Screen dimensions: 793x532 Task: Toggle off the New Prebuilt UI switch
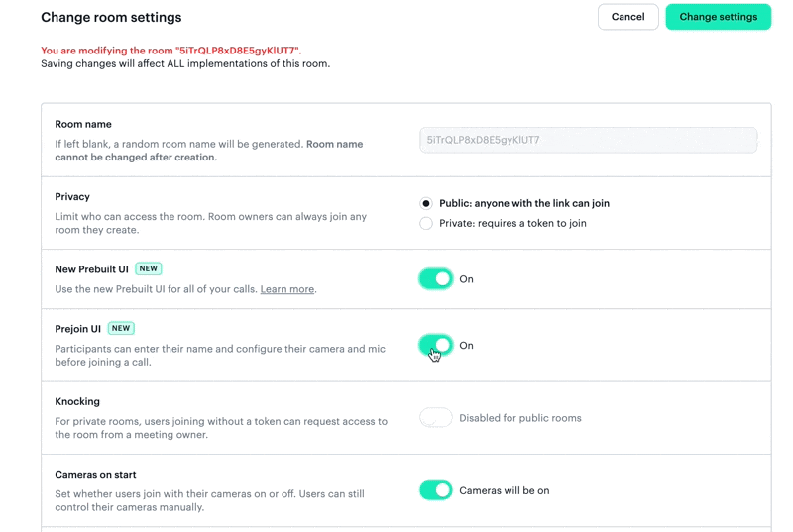click(x=435, y=279)
